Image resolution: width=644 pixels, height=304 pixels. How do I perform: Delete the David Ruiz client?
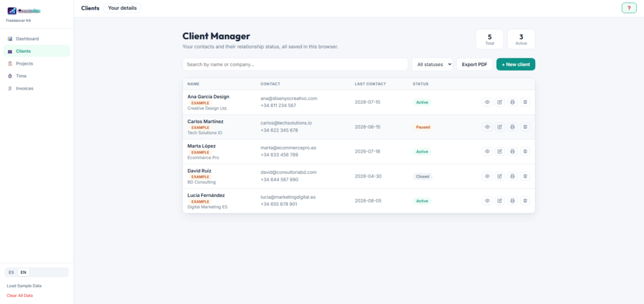(525, 176)
